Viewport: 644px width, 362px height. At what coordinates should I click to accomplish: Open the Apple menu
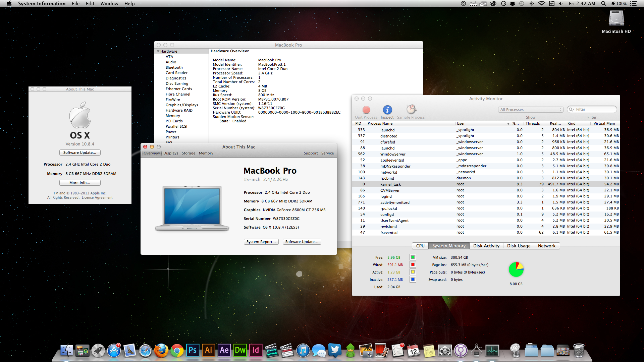pos(9,4)
